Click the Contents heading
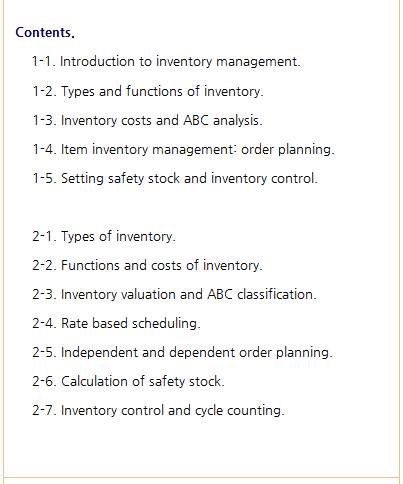403x484 pixels. (45, 33)
